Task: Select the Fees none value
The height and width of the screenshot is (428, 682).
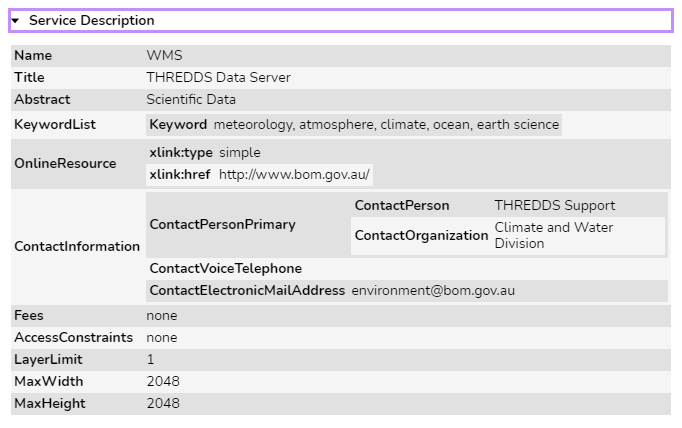Action: (161, 315)
